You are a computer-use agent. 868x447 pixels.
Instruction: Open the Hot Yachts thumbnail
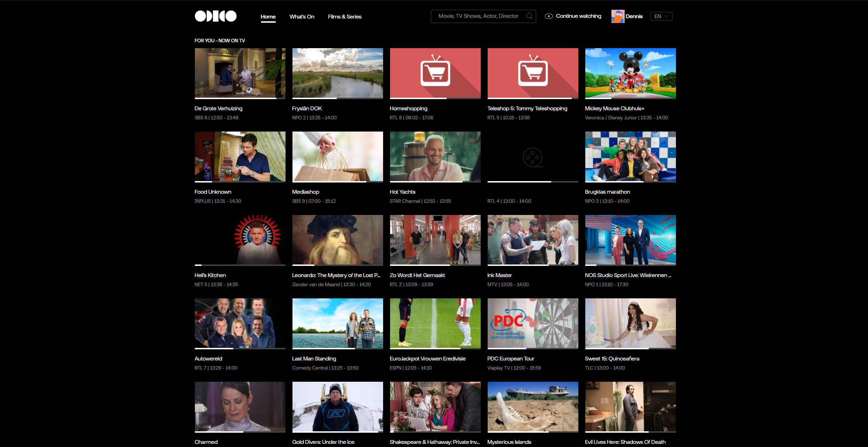click(x=435, y=157)
